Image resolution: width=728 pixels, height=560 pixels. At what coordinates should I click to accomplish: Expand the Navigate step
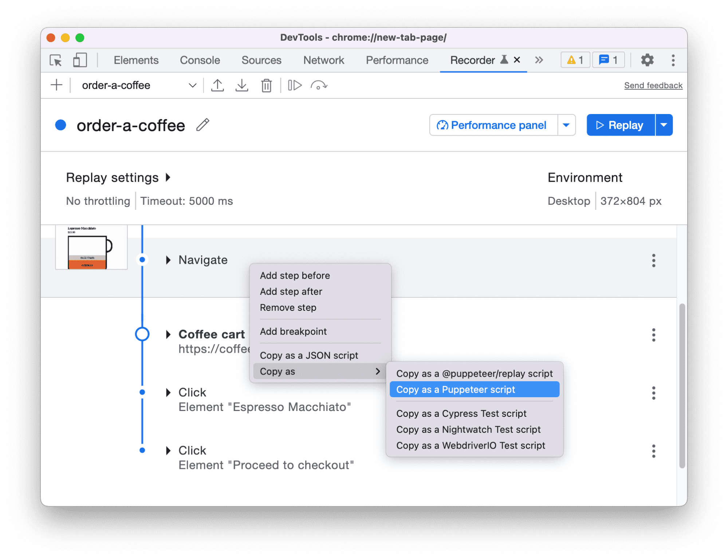click(x=168, y=259)
